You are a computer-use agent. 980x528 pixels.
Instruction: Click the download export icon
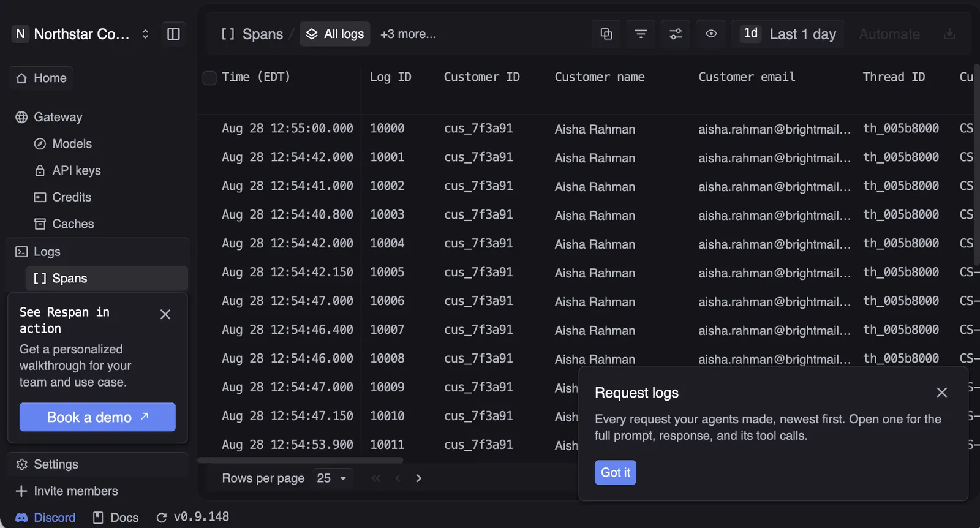949,34
